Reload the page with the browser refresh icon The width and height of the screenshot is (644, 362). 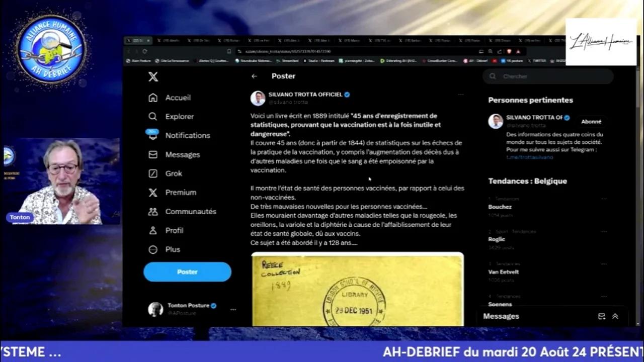point(145,51)
